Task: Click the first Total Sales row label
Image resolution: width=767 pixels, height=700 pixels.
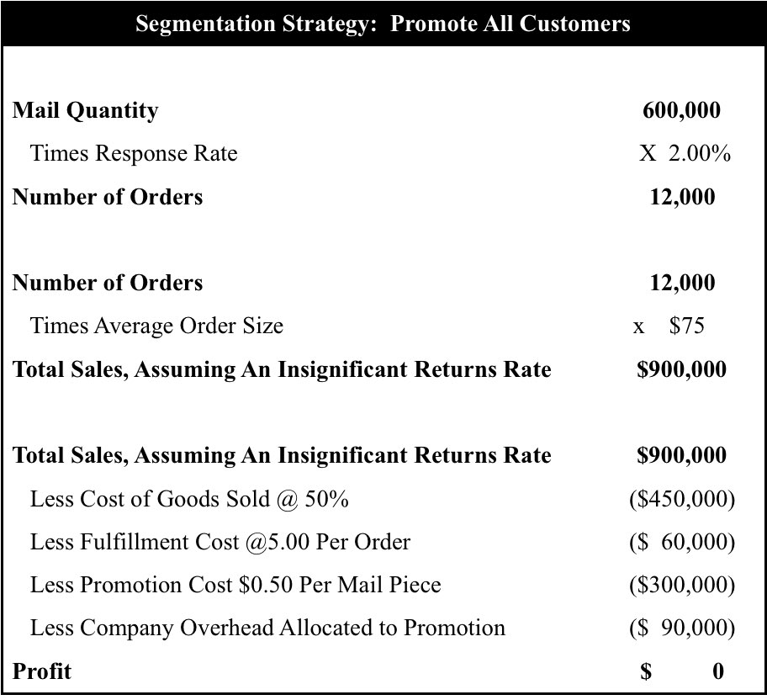Action: pyautogui.click(x=282, y=369)
